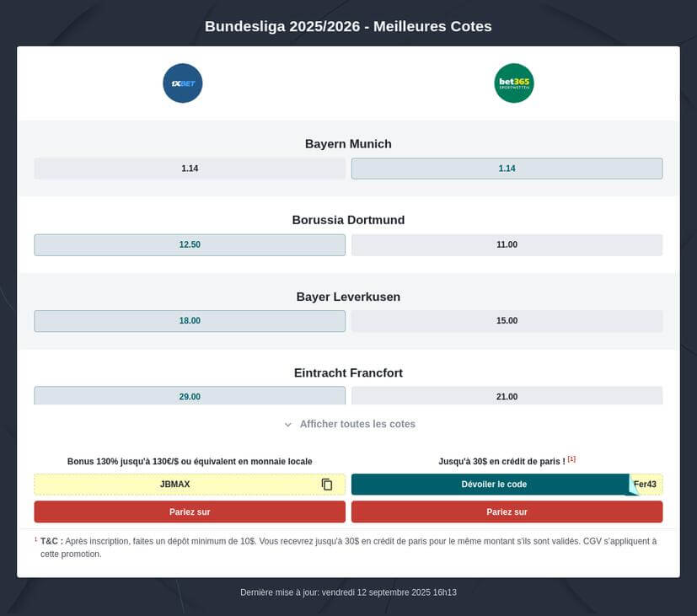Select Bayern Munich 1.14 odds at 1XBET
The width and height of the screenshot is (697, 616).
point(190,169)
